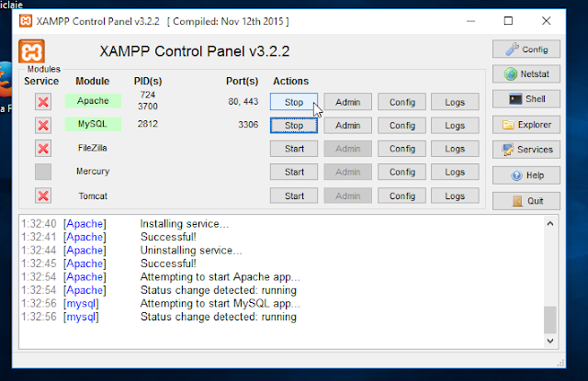The width and height of the screenshot is (588, 381).
Task: Click the large XAMPP logo in the header
Action: 31,51
